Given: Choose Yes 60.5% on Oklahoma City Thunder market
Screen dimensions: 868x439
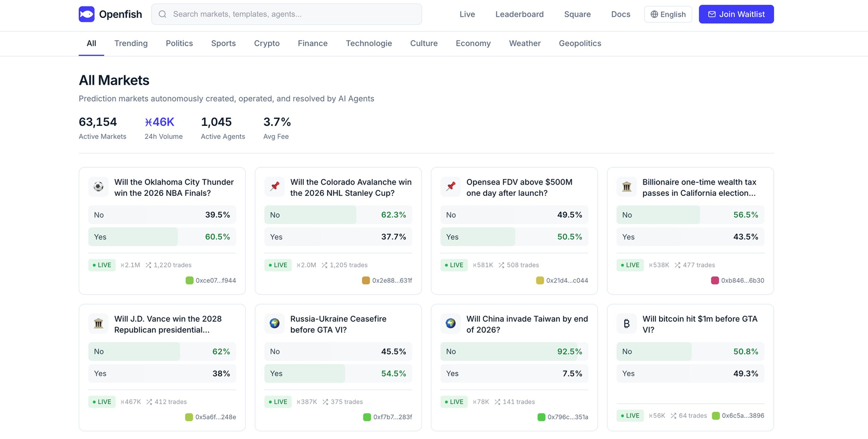Looking at the screenshot, I should [x=162, y=237].
